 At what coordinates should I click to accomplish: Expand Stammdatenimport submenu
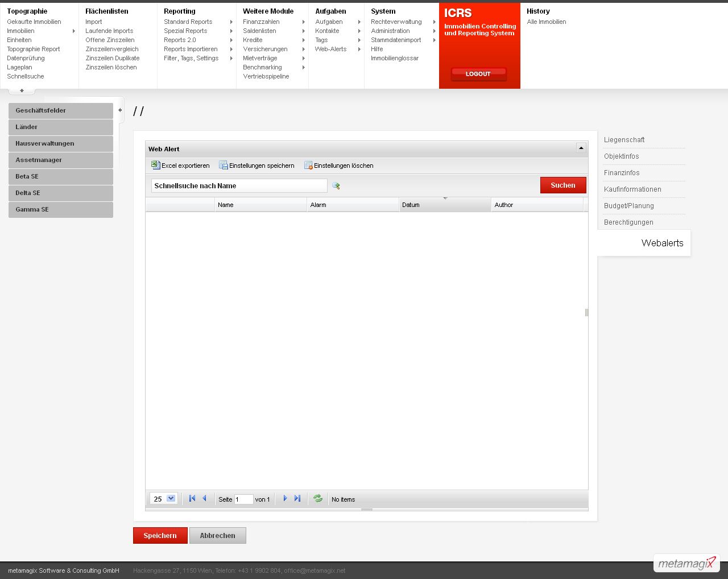434,40
